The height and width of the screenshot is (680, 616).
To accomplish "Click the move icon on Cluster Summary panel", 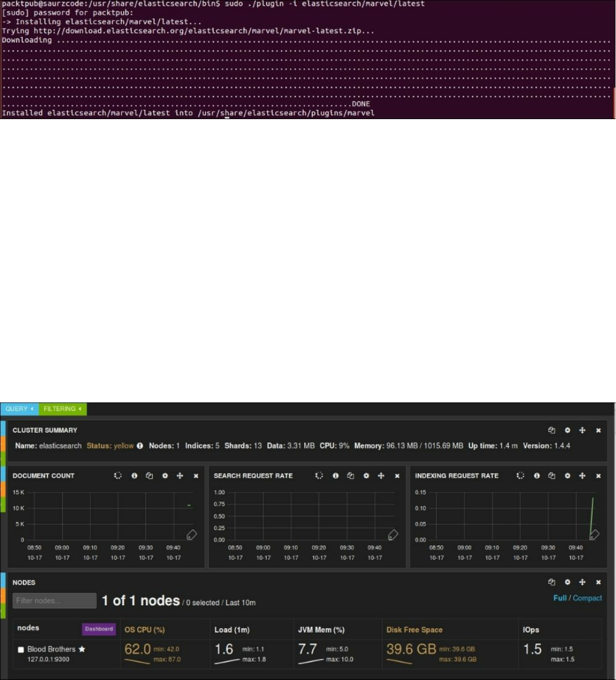I will click(x=582, y=430).
